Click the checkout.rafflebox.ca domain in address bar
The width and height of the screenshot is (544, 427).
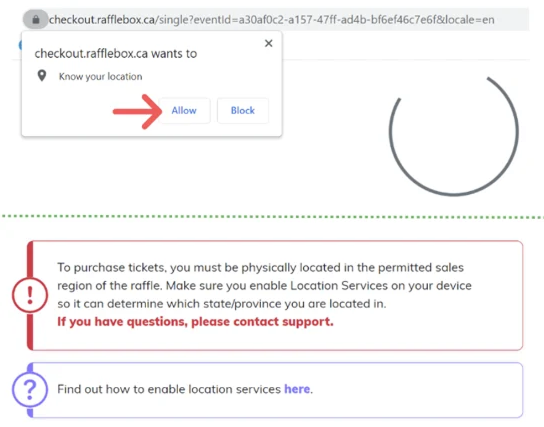coord(102,20)
